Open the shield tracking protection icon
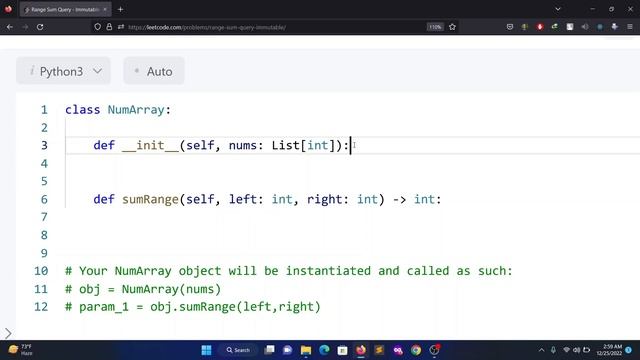The height and width of the screenshot is (360, 640). (98, 27)
